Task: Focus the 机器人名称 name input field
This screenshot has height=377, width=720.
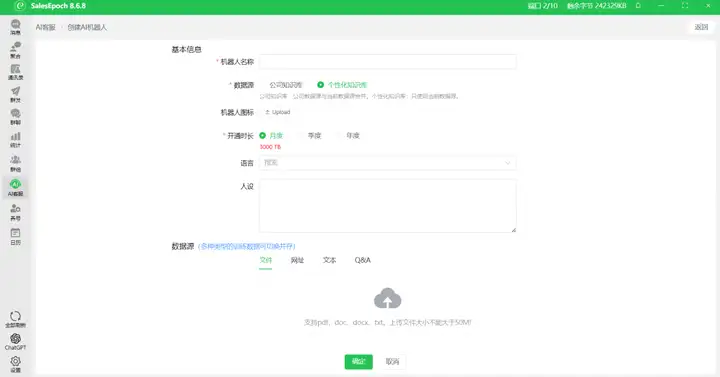Action: [388, 62]
